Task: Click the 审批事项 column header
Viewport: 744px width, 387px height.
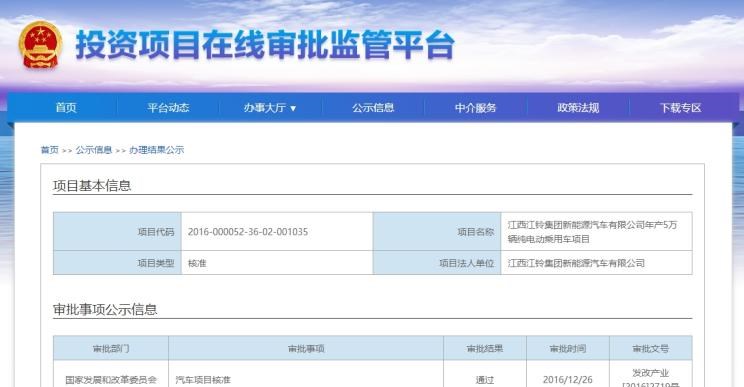Action: 306,349
